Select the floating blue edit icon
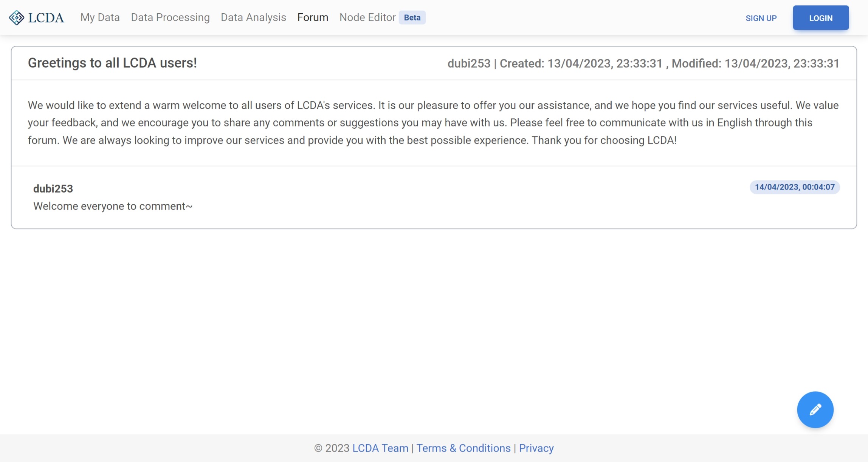 coord(815,409)
